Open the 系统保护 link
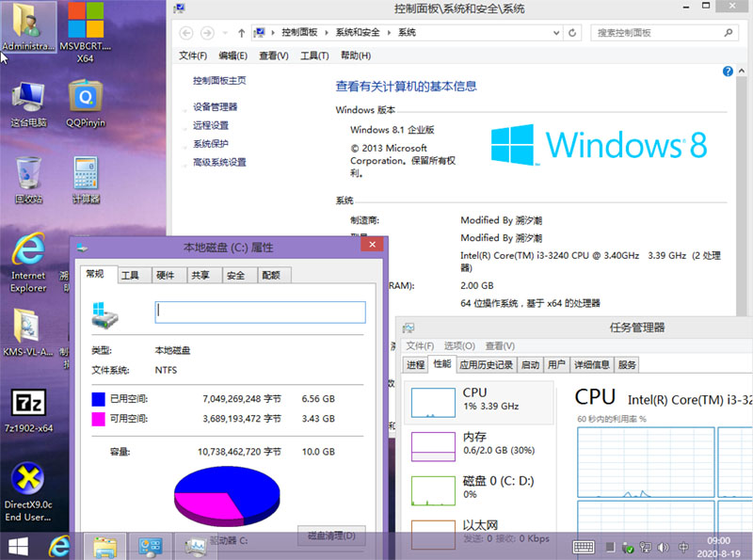This screenshot has width=753, height=560. click(x=211, y=144)
